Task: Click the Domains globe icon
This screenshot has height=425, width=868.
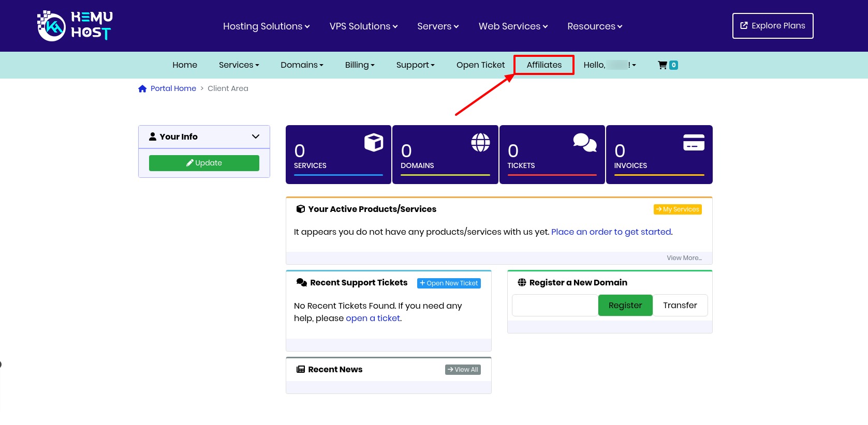Action: tap(480, 142)
